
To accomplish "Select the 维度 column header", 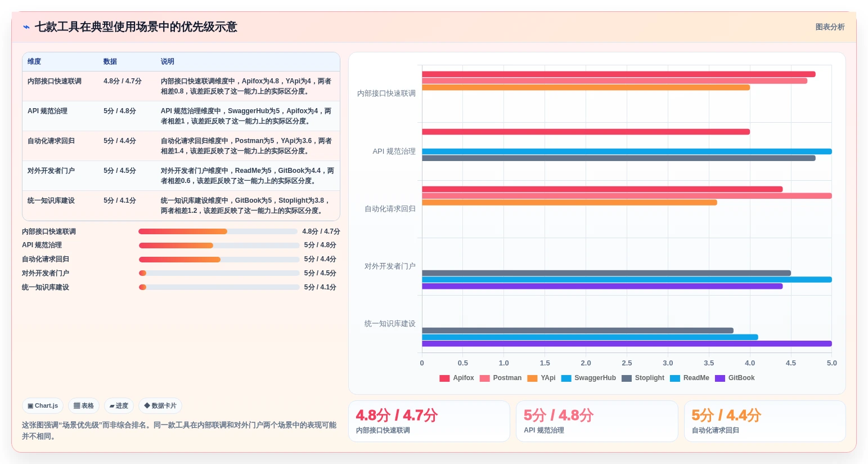I will click(34, 61).
